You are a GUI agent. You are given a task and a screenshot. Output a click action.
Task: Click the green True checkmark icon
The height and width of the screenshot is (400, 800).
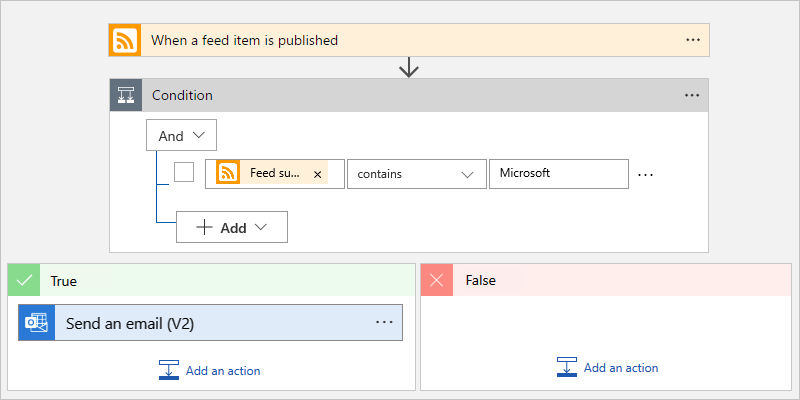(x=25, y=281)
